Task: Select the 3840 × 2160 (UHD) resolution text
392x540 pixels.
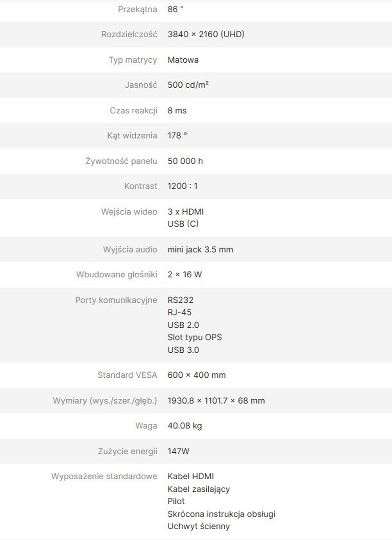Action: click(x=206, y=34)
